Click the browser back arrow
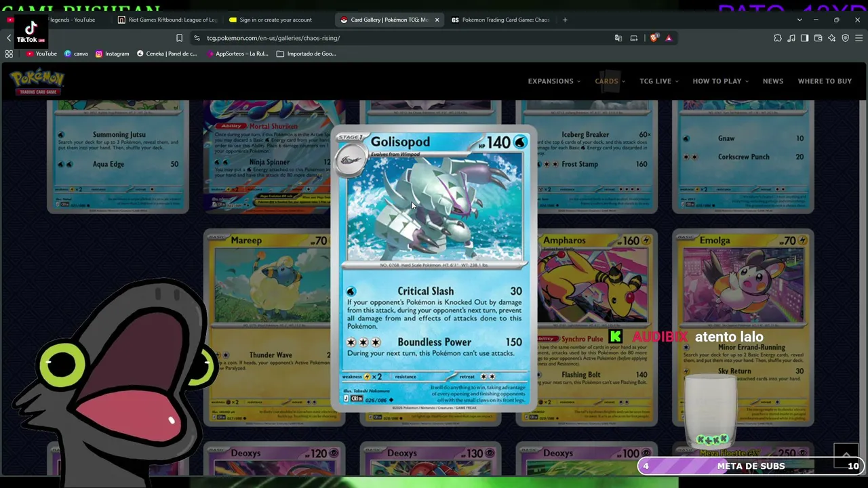868x488 pixels. click(x=9, y=38)
